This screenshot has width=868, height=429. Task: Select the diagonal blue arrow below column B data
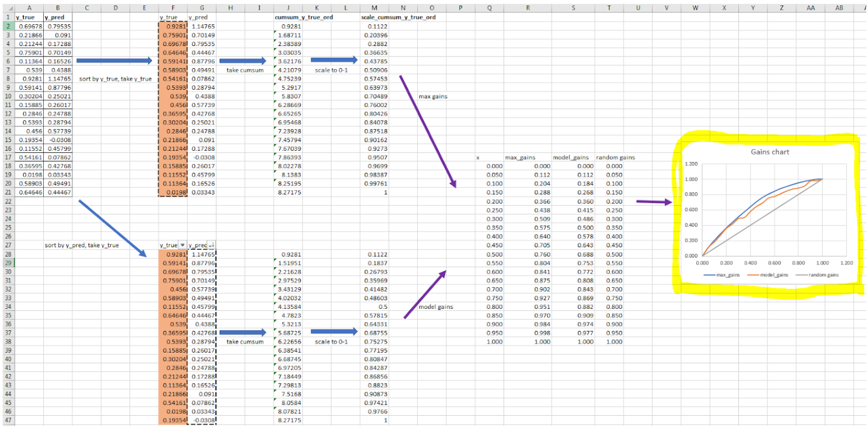point(114,228)
